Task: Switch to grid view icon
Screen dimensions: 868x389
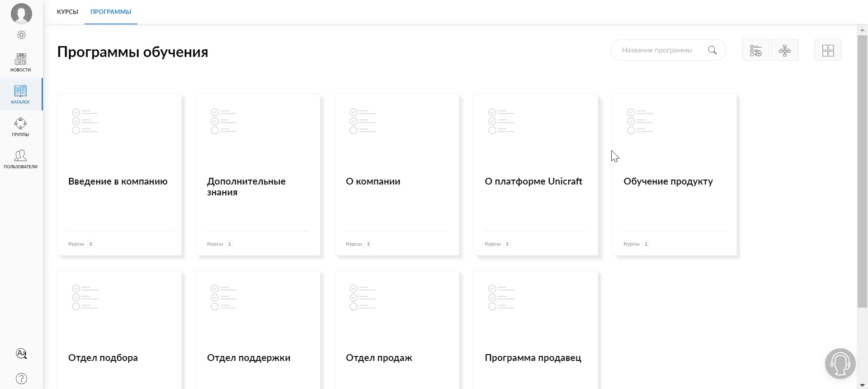Action: pos(828,50)
